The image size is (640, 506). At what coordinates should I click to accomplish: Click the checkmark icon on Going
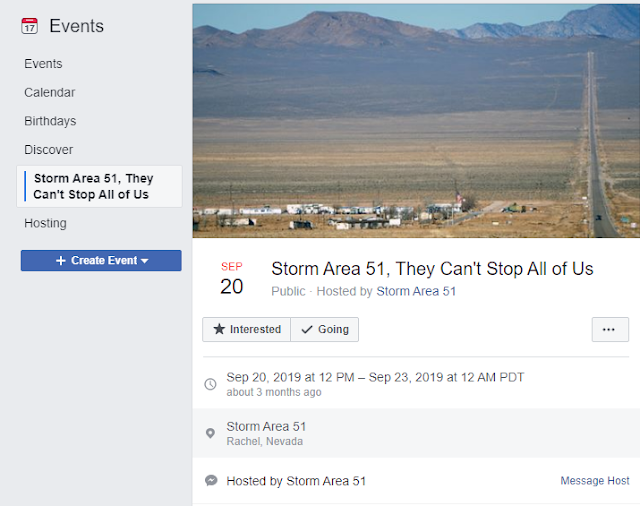[x=307, y=329]
